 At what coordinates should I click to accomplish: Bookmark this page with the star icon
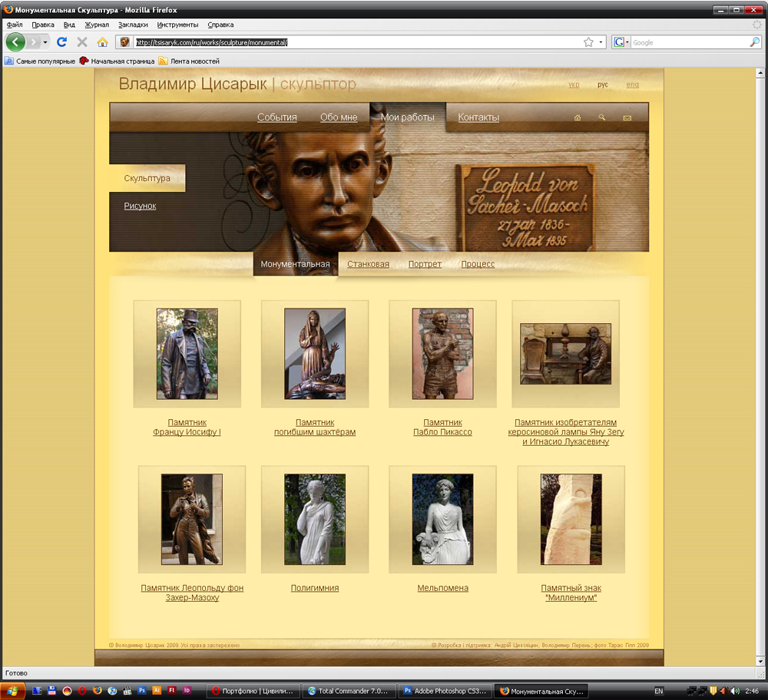(x=589, y=42)
